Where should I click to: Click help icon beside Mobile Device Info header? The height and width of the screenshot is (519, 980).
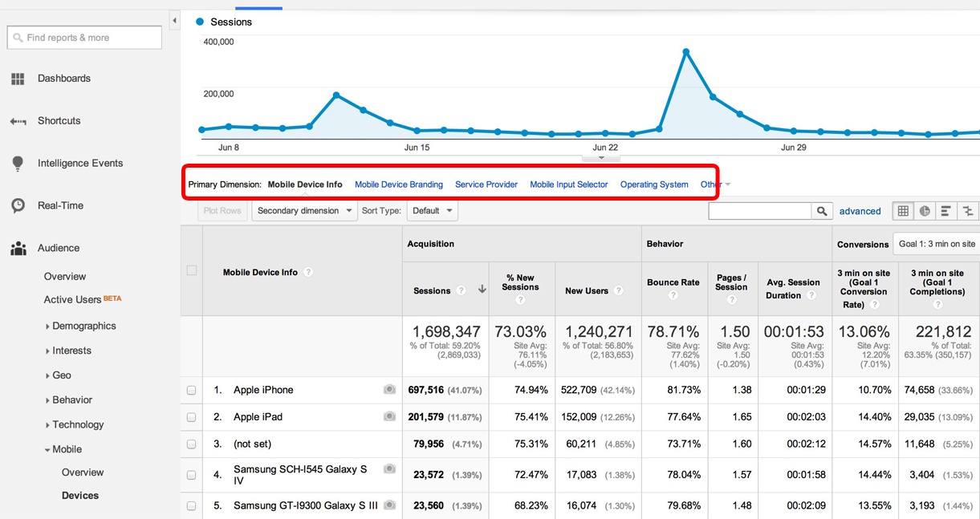tap(308, 272)
